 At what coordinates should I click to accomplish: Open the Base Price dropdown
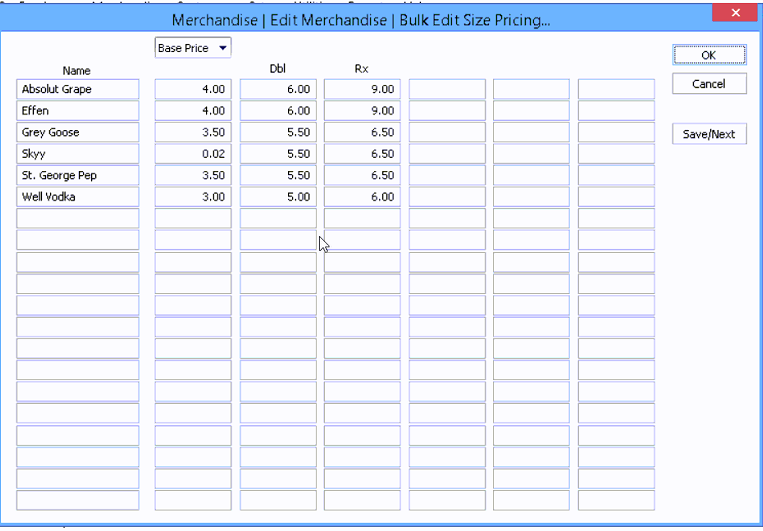(193, 48)
